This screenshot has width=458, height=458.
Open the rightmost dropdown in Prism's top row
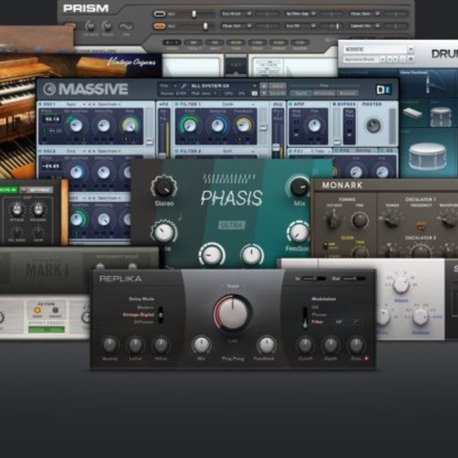click(365, 14)
